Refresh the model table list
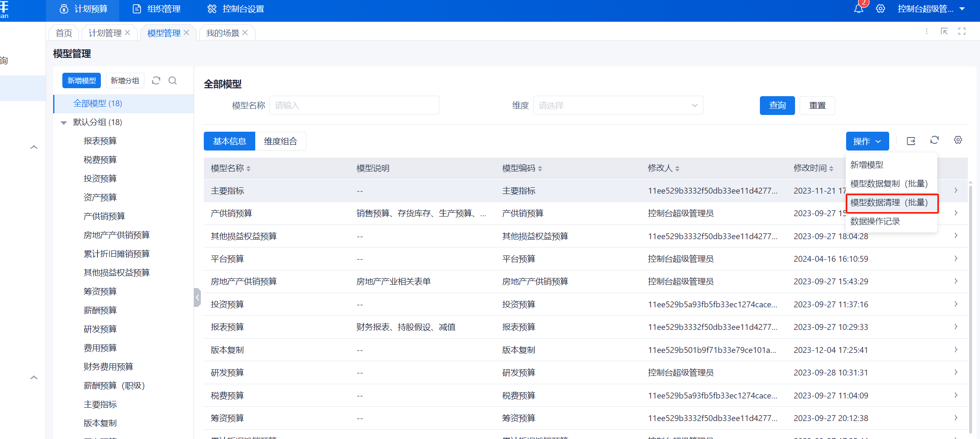 [x=934, y=140]
